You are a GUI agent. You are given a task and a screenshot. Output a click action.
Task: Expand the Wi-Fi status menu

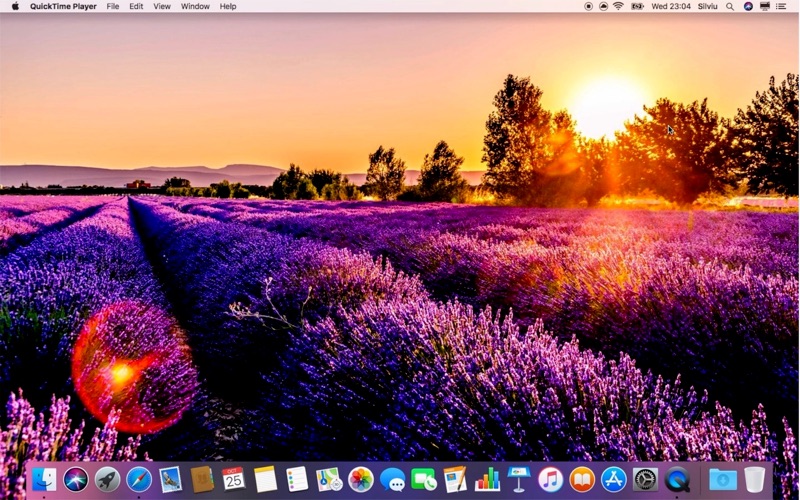point(618,6)
